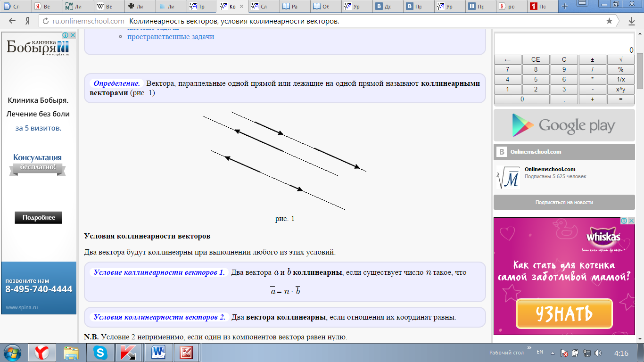Close the Бобыря clinic ad with X
The image size is (644, 362).
click(73, 35)
